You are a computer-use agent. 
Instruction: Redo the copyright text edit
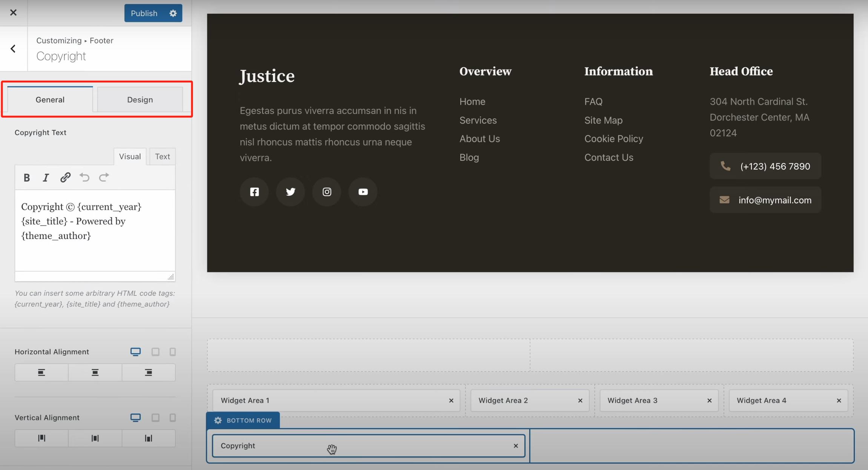[103, 177]
